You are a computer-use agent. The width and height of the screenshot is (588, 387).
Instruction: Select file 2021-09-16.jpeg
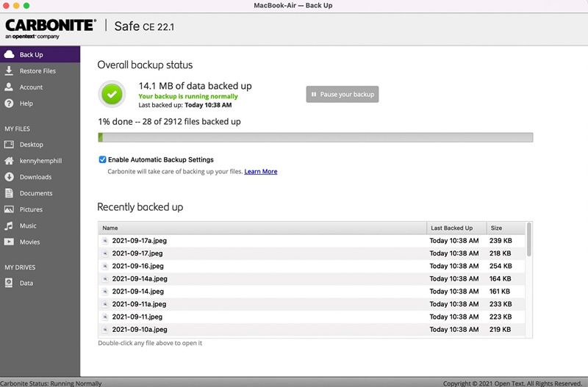pyautogui.click(x=137, y=266)
